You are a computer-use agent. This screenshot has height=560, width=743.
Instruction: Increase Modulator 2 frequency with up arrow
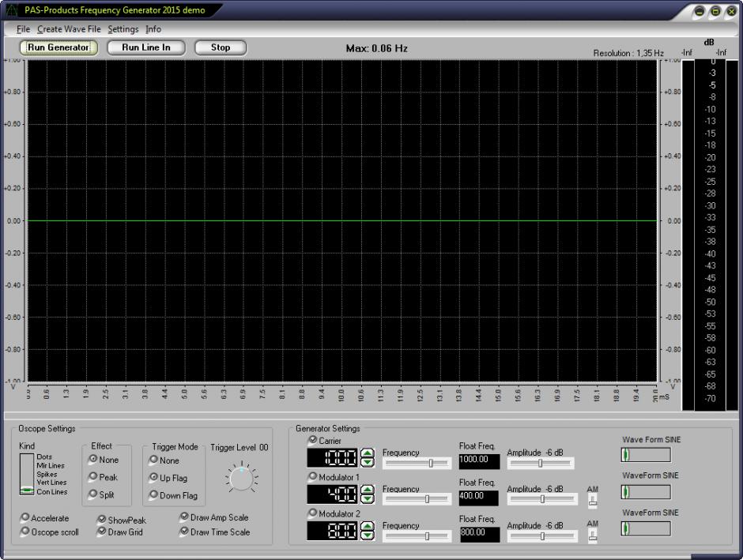pos(368,526)
